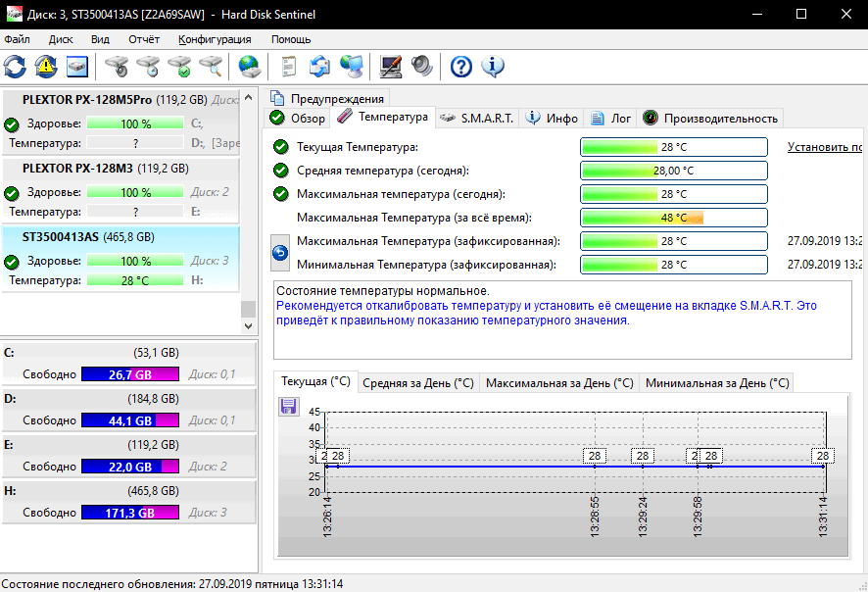This screenshot has width=868, height=592.
Task: Click the 48 °C all-time maximum temperature bar
Action: point(674,218)
